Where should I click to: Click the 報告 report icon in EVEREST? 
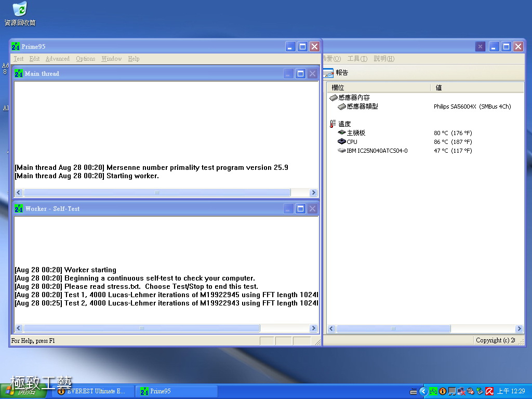click(328, 73)
